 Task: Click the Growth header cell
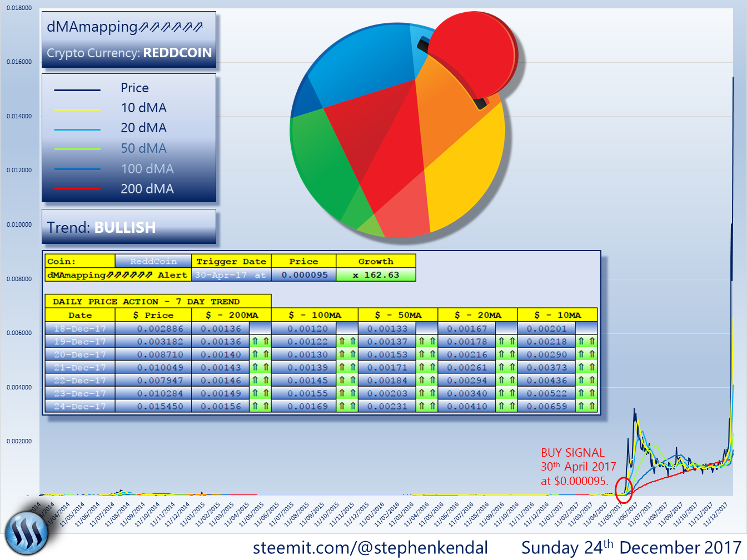coord(376,261)
